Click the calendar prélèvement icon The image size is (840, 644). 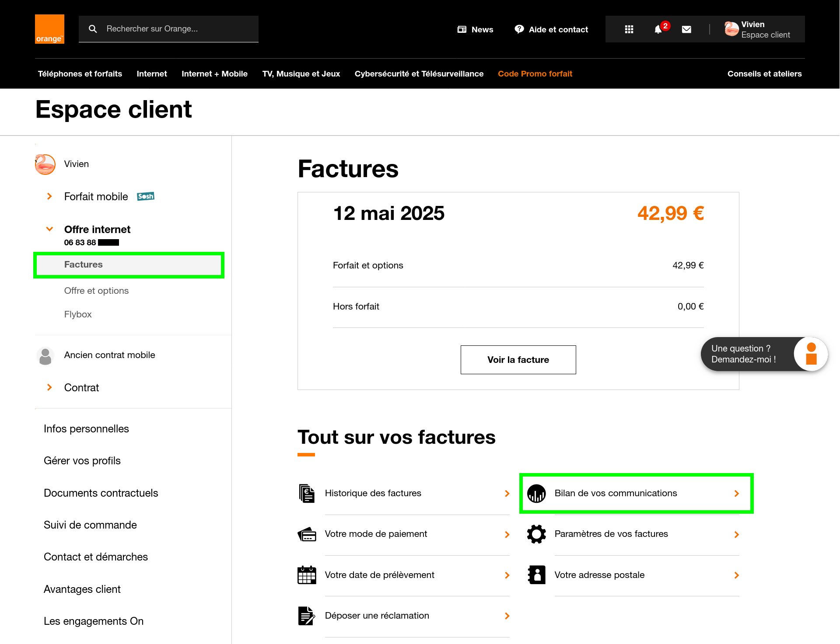click(307, 575)
